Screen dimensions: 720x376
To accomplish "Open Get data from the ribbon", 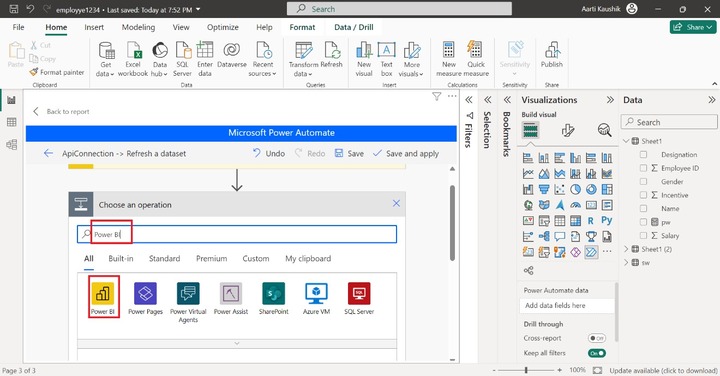I will tap(106, 60).
